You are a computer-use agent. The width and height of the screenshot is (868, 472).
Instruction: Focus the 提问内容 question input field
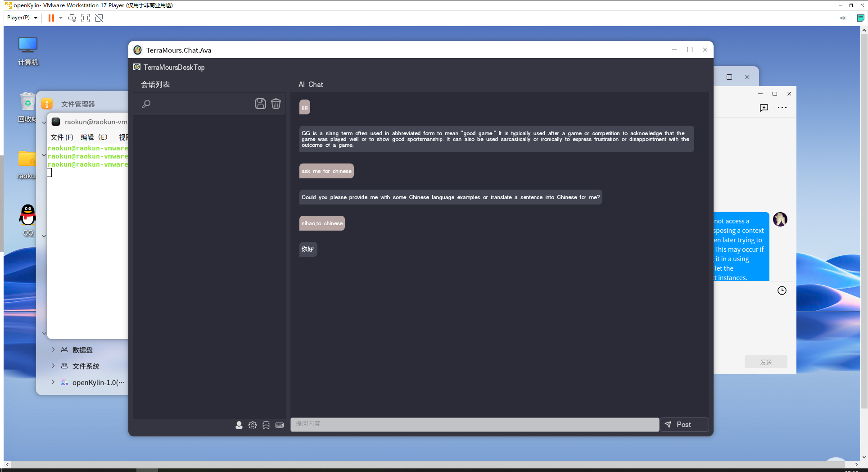coord(475,424)
